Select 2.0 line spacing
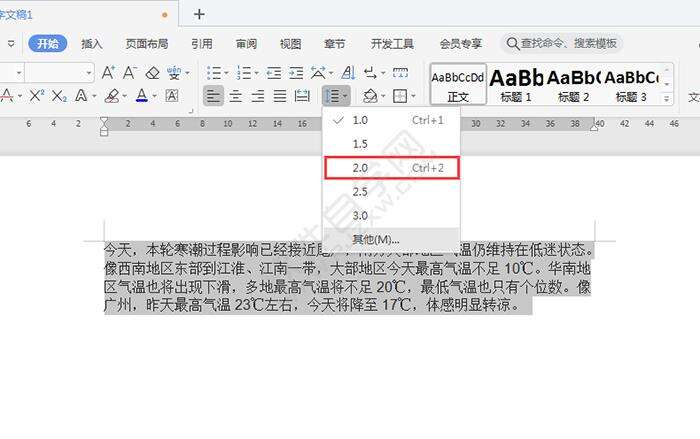The image size is (700, 439). click(x=391, y=168)
